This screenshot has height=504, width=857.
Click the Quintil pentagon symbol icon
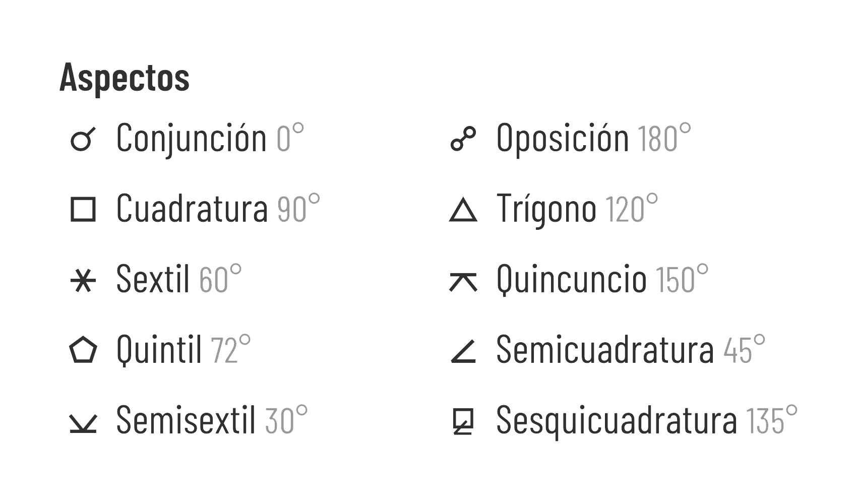pos(83,350)
